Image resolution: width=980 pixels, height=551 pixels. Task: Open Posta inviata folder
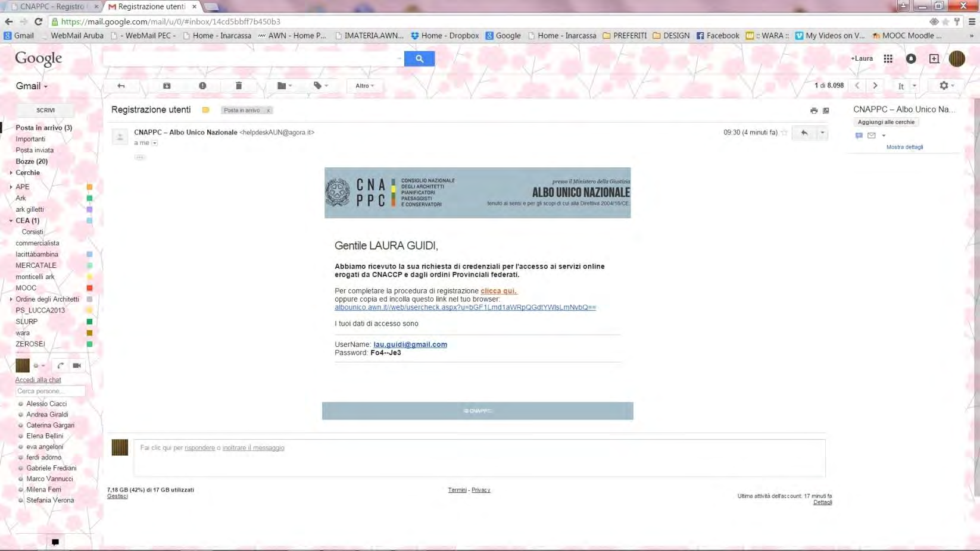point(35,150)
